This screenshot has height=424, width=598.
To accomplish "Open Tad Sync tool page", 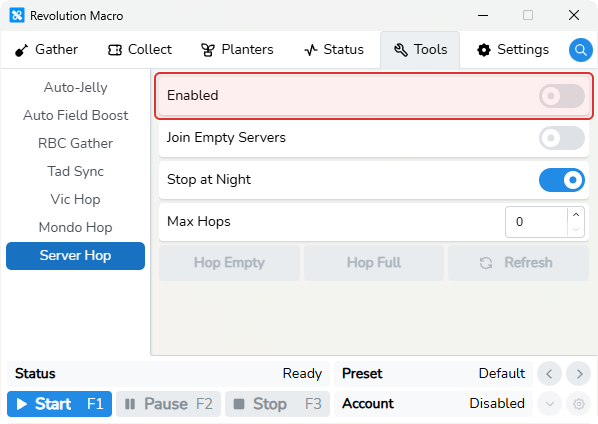I will coord(76,171).
